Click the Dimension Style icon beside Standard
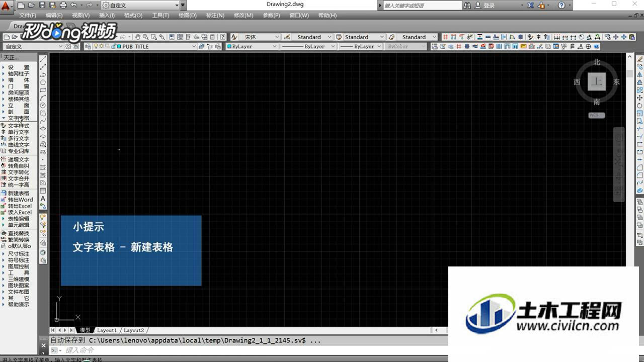 [287, 37]
